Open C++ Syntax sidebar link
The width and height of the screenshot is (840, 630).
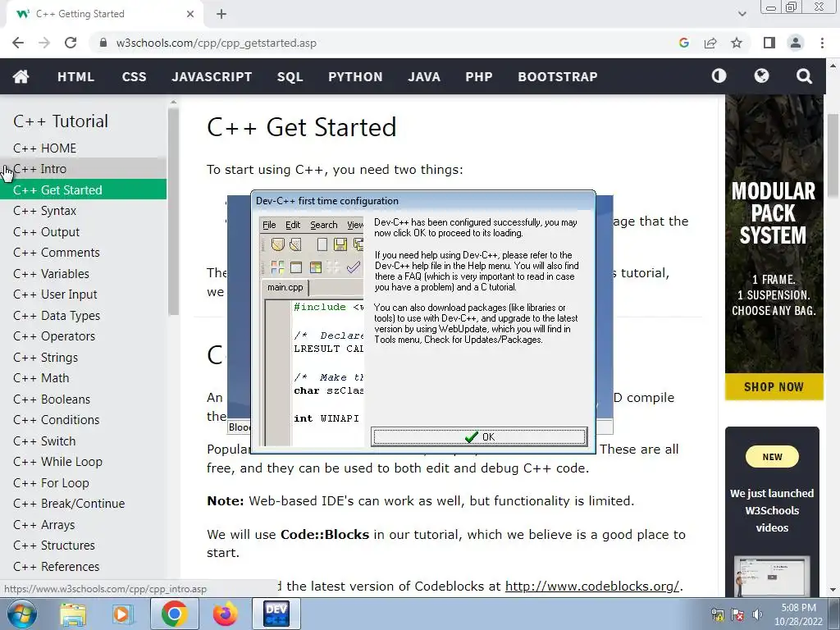[83, 211]
